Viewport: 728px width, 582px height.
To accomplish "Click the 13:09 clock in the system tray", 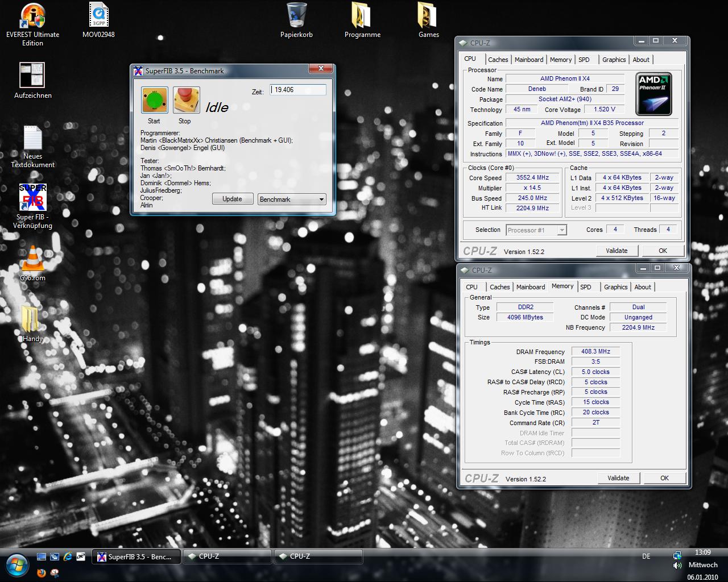I will [703, 552].
